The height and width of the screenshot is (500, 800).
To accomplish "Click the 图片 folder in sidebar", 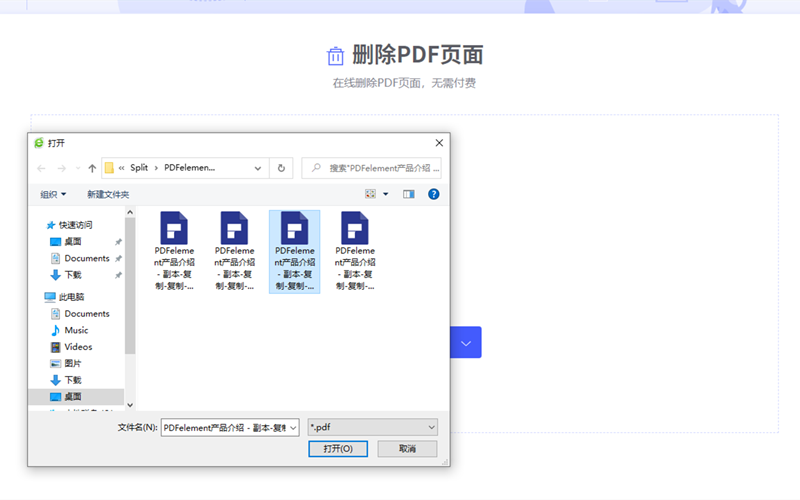I will click(73, 364).
